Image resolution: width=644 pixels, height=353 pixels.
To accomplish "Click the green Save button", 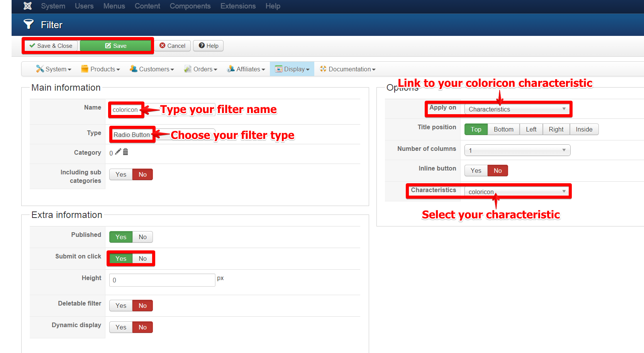I will pos(115,46).
